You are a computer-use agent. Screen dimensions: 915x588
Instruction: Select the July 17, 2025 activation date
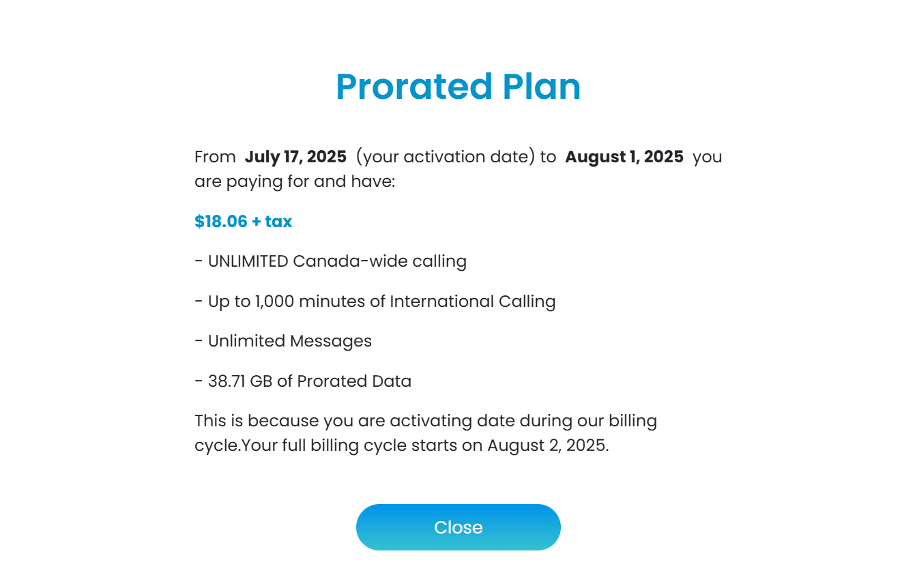295,157
